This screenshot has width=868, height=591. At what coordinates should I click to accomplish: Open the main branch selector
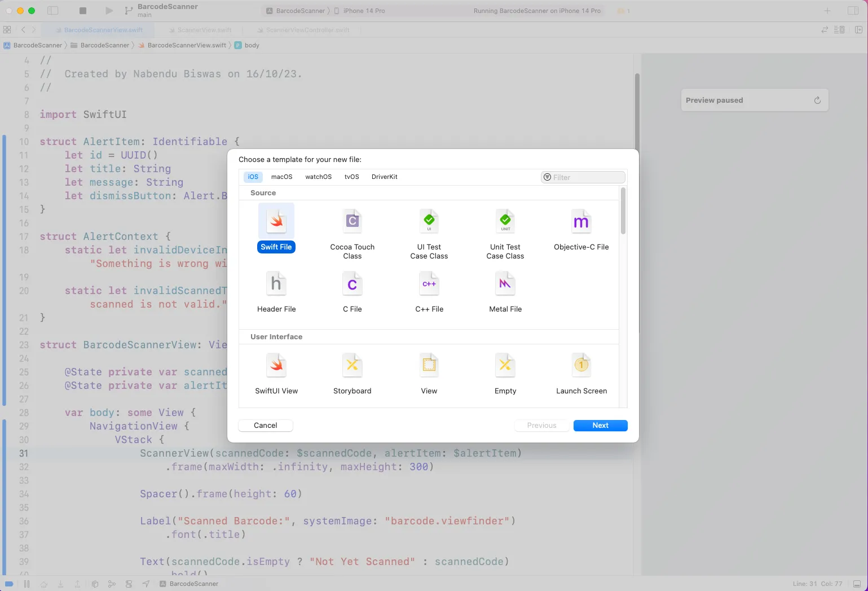click(x=144, y=15)
